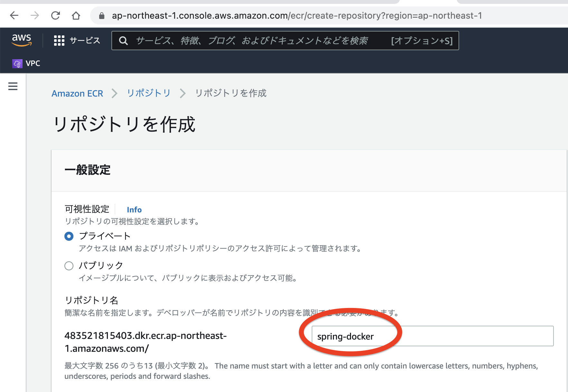Reload the page using refresh icon
Viewport: 568px width, 392px height.
pos(55,15)
